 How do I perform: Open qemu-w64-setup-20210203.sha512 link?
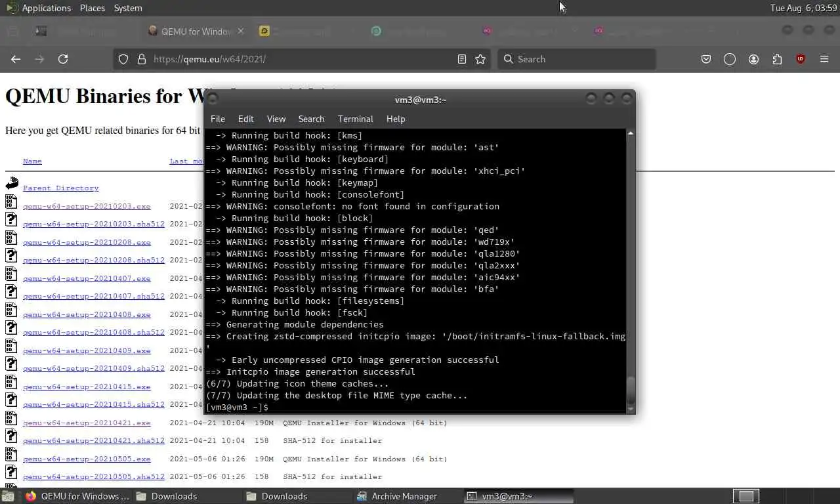click(x=94, y=224)
